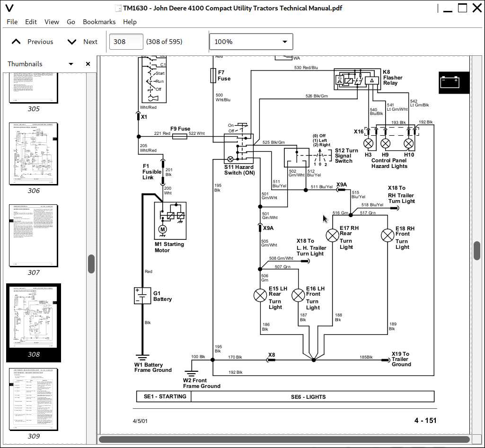
Task: Open the Go menu
Action: coord(71,22)
